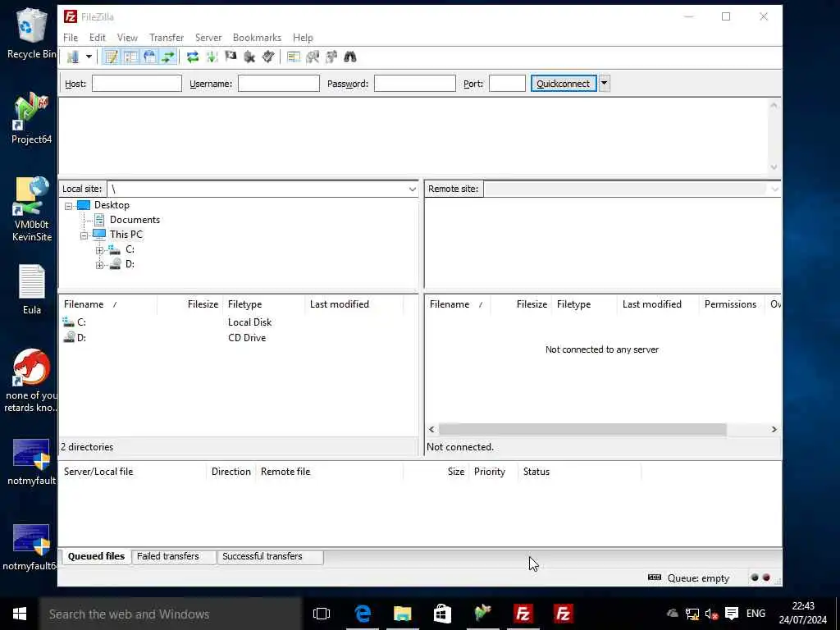Toggle processing of the transfer queue icon
Image resolution: width=840 pixels, height=630 pixels.
click(x=212, y=57)
